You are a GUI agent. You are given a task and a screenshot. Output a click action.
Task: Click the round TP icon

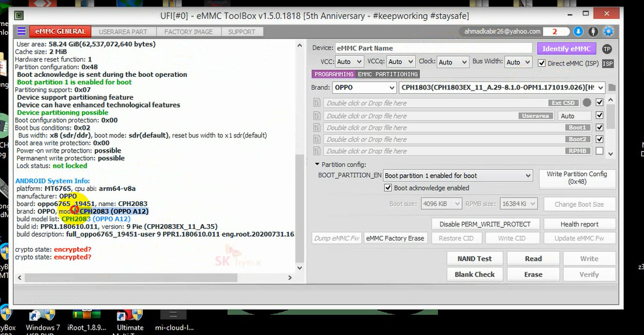pos(607,49)
